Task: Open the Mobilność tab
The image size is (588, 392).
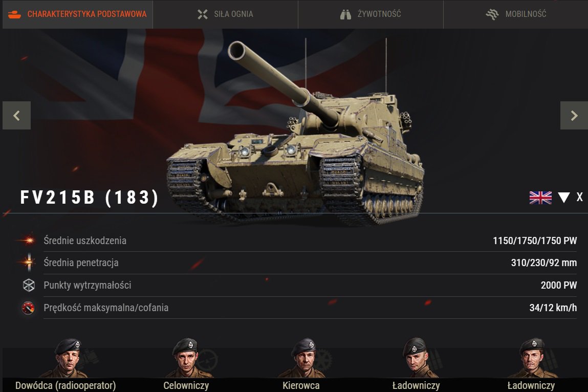Action: tap(516, 14)
